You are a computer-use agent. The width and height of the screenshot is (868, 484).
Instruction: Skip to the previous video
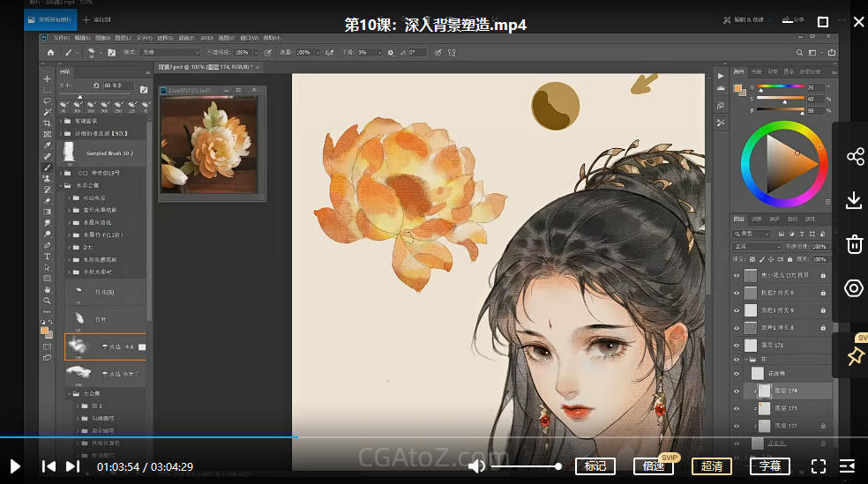(x=49, y=466)
